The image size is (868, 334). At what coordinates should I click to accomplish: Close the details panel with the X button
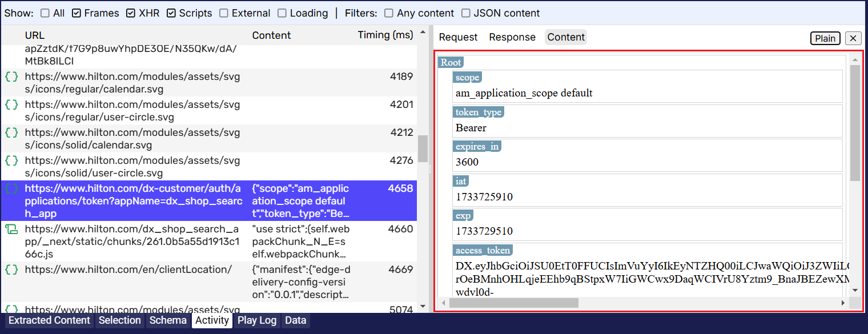pos(853,38)
